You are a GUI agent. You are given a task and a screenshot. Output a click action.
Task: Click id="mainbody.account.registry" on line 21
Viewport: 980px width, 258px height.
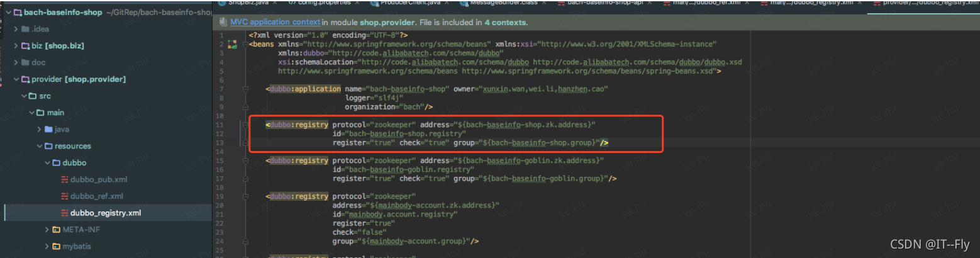click(x=395, y=215)
